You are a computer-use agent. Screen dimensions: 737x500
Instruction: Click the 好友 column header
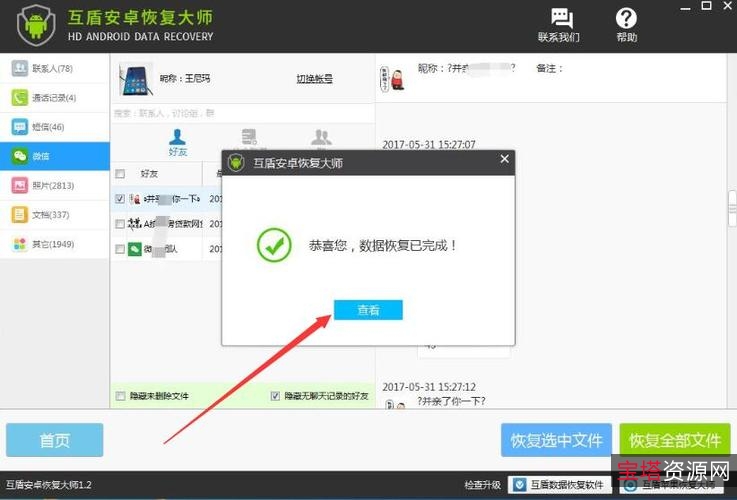pos(149,174)
